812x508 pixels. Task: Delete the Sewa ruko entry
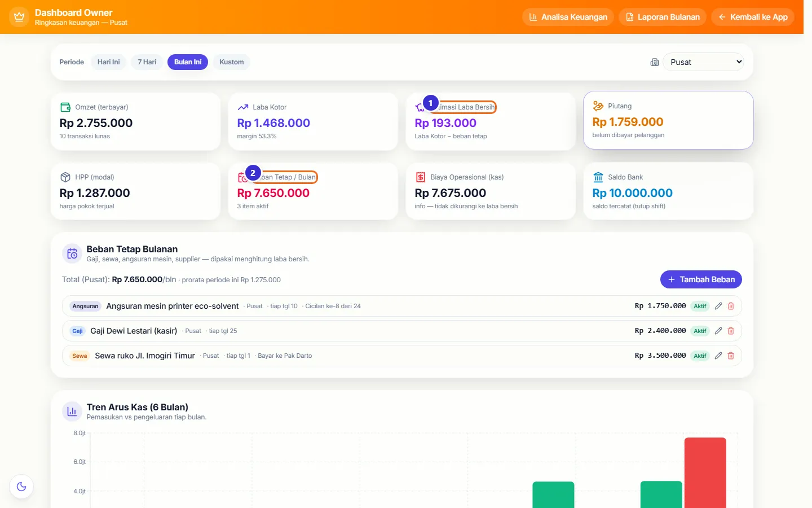coord(731,356)
